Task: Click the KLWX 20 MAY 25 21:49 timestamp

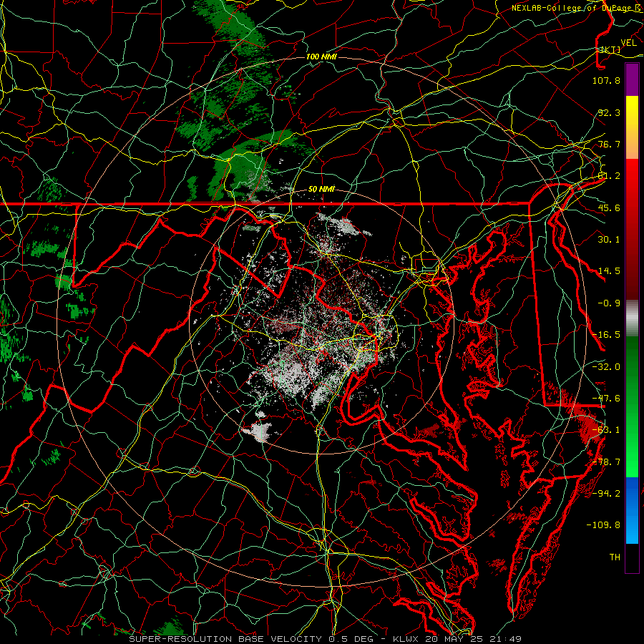Action: click(457, 639)
